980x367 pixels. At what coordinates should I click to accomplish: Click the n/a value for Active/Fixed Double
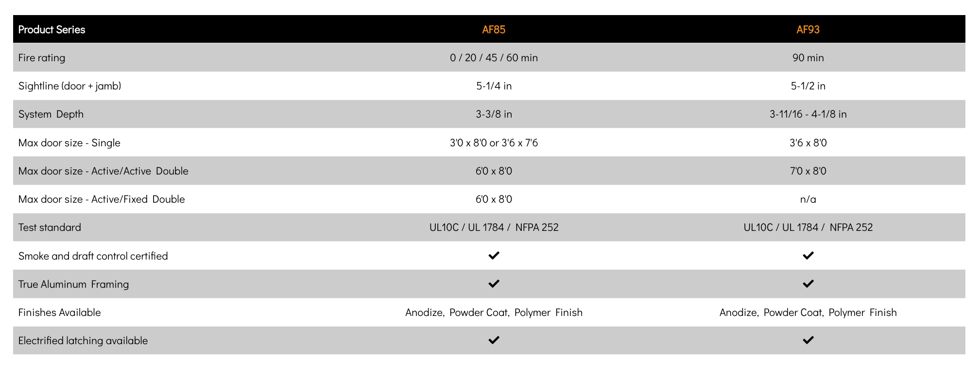coord(808,199)
